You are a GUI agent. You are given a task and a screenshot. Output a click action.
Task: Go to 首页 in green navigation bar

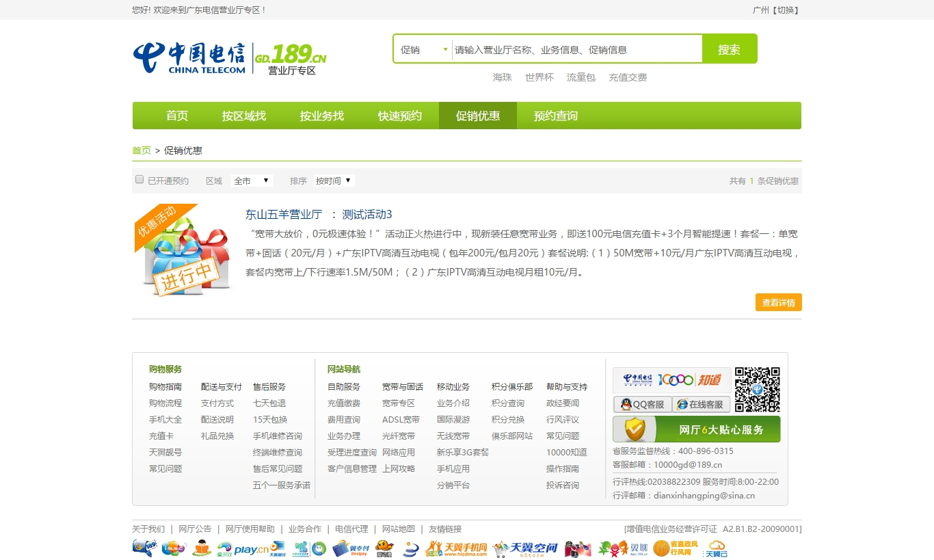[x=177, y=116]
